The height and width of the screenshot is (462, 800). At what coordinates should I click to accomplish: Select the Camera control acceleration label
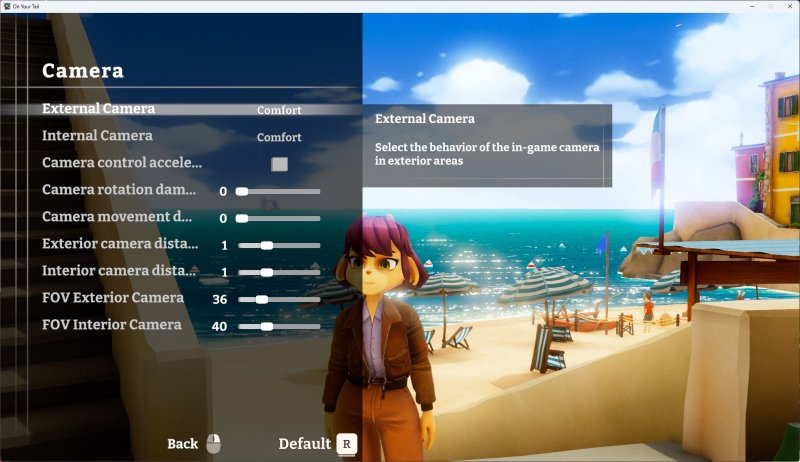[122, 163]
